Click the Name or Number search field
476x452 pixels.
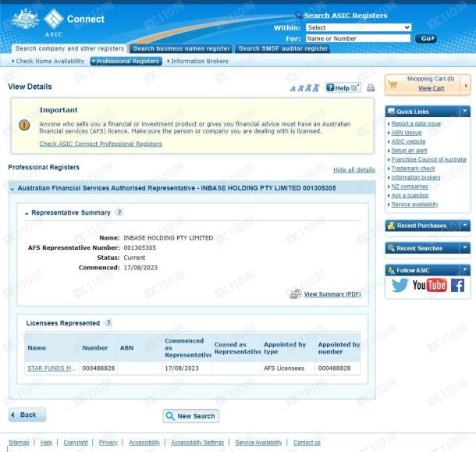(358, 38)
